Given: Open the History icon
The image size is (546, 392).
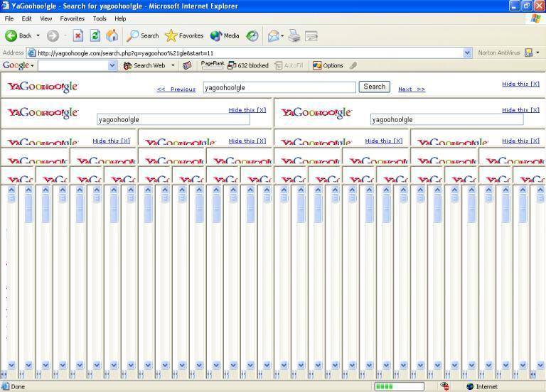Looking at the screenshot, I should (252, 36).
